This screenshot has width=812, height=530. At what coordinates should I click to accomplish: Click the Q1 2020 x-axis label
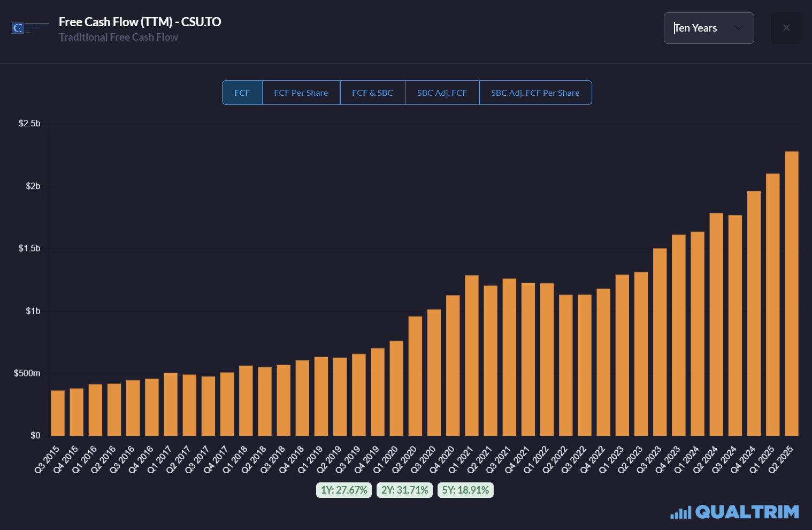click(x=386, y=459)
